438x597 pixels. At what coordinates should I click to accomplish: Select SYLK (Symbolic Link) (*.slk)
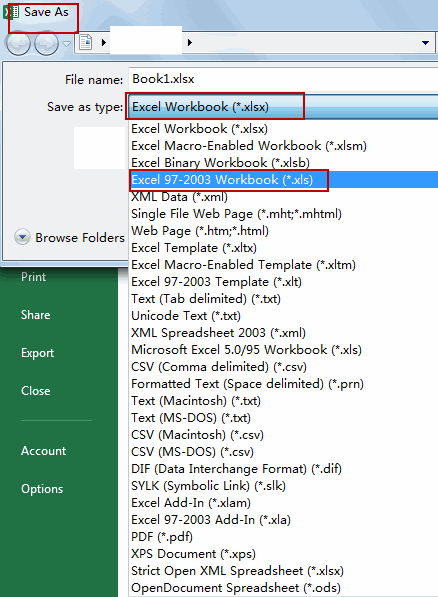tap(284, 486)
